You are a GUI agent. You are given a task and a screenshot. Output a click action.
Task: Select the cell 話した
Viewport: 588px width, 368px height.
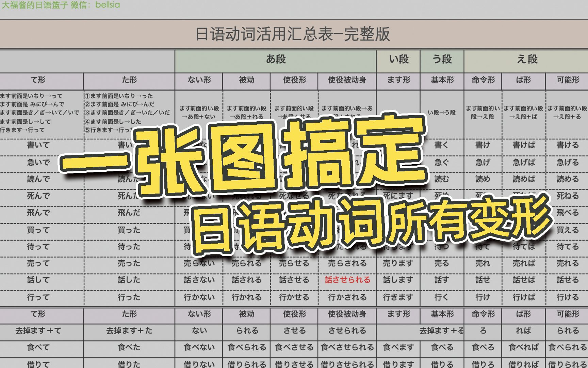point(129,280)
